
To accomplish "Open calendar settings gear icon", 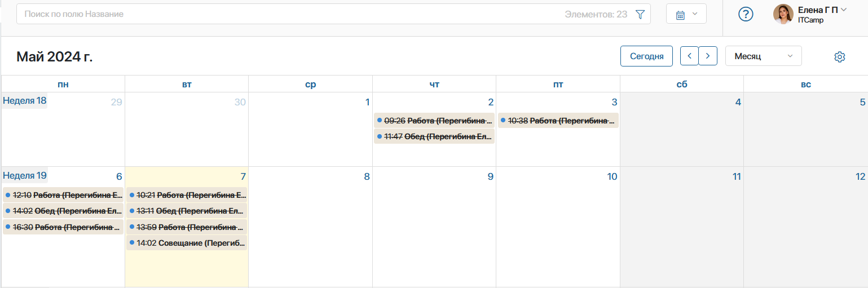I will (x=839, y=56).
